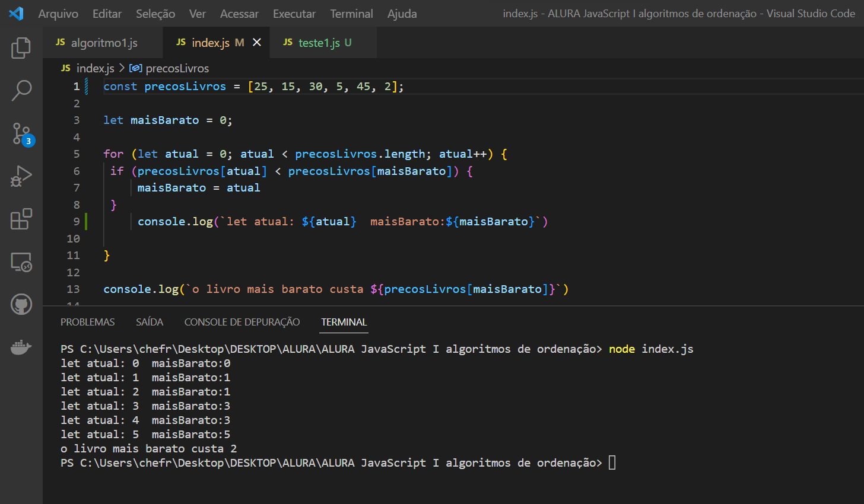The height and width of the screenshot is (504, 864).
Task: Click the JS file icon on teste1.js tab
Action: [288, 42]
